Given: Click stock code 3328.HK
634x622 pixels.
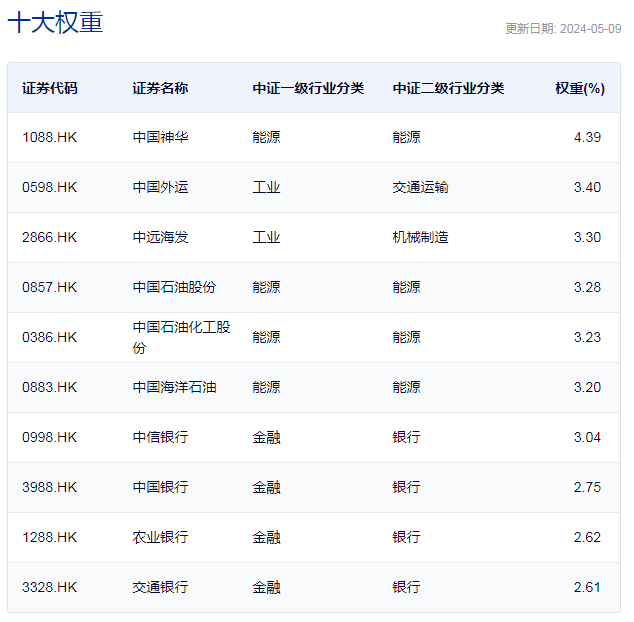Looking at the screenshot, I should (49, 588).
